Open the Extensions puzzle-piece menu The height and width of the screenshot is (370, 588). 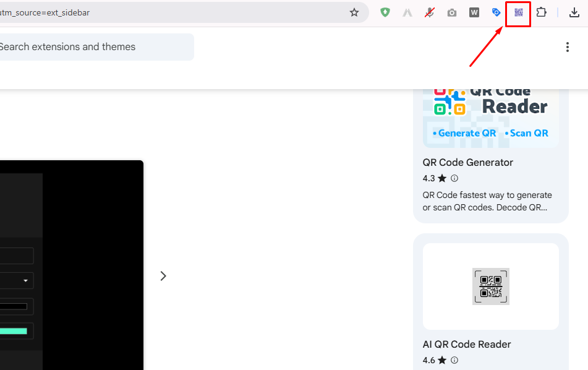point(541,12)
